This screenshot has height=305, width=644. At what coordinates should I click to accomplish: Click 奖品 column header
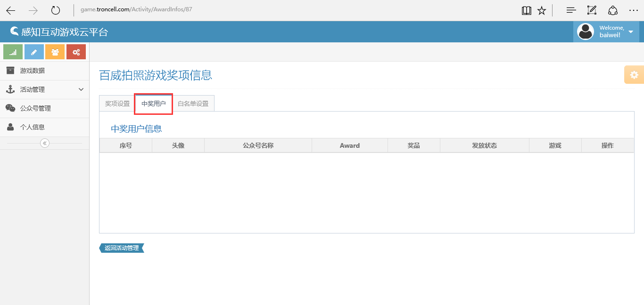click(414, 145)
